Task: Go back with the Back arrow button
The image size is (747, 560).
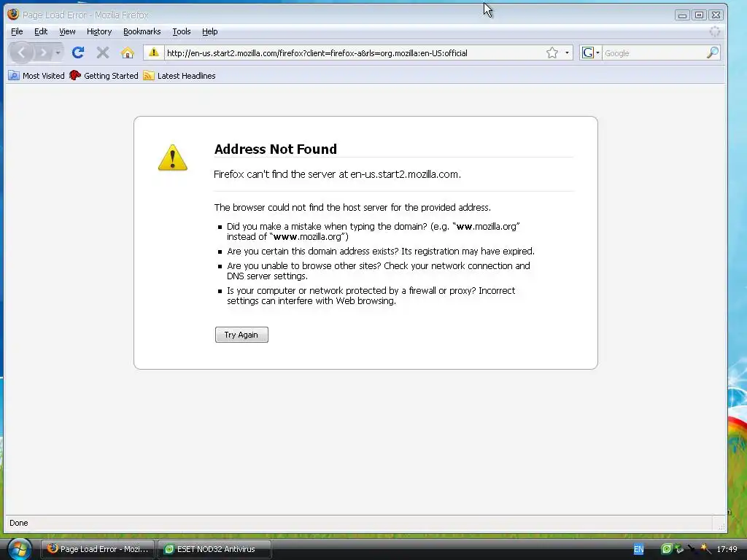Action: tap(21, 52)
